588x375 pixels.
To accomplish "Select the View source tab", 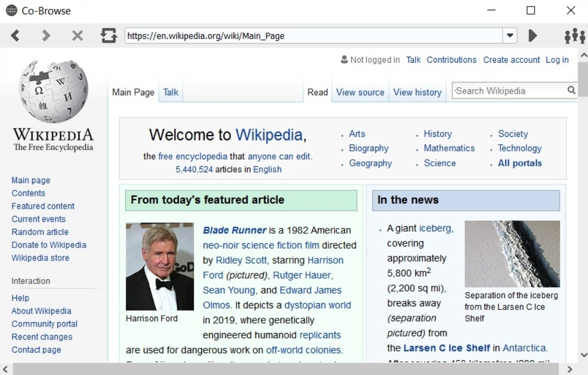I will [360, 93].
